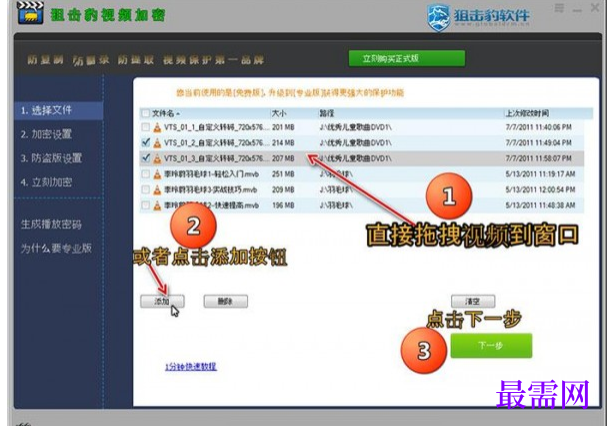Check the 羽毛球1-轻松入门.mvb checkbox
Screen dimensions: 608x426
pyautogui.click(x=145, y=174)
